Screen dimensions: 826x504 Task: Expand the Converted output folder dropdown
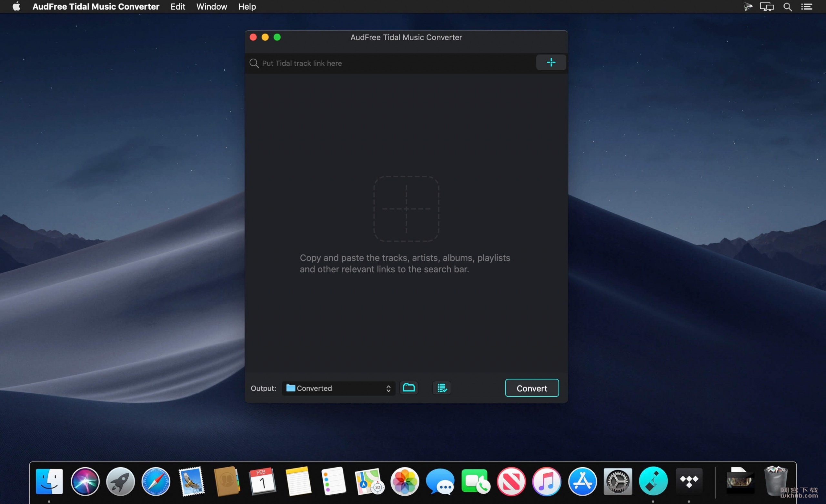338,388
